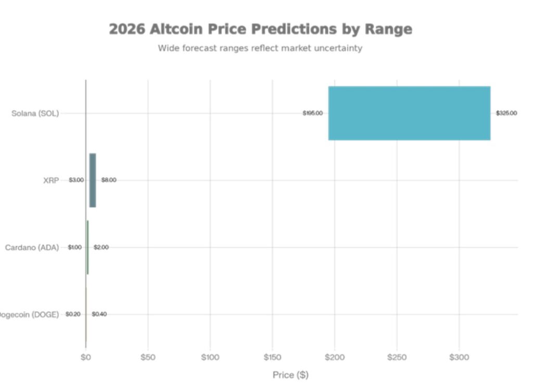This screenshot has width=533, height=392.
Task: Click the teal Solana price range bar
Action: click(x=409, y=113)
